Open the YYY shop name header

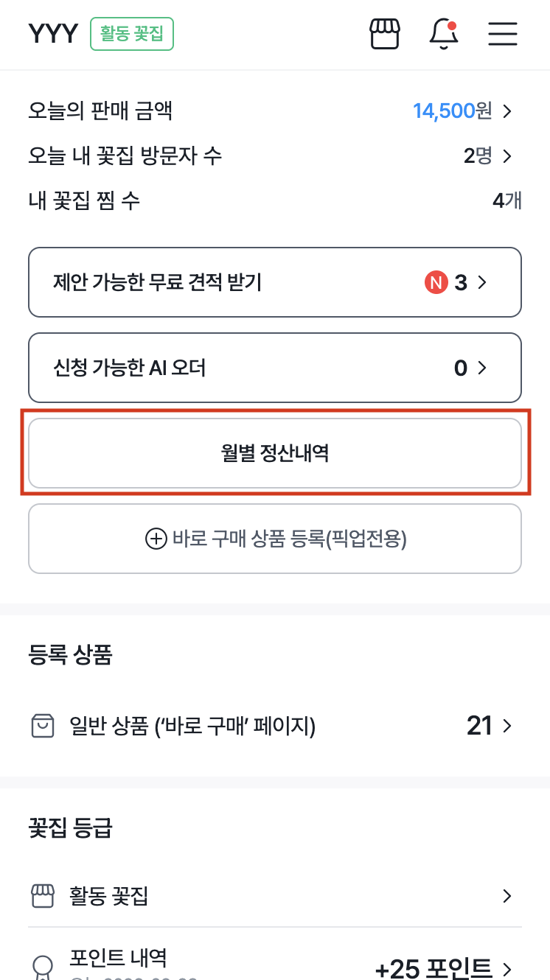point(52,33)
